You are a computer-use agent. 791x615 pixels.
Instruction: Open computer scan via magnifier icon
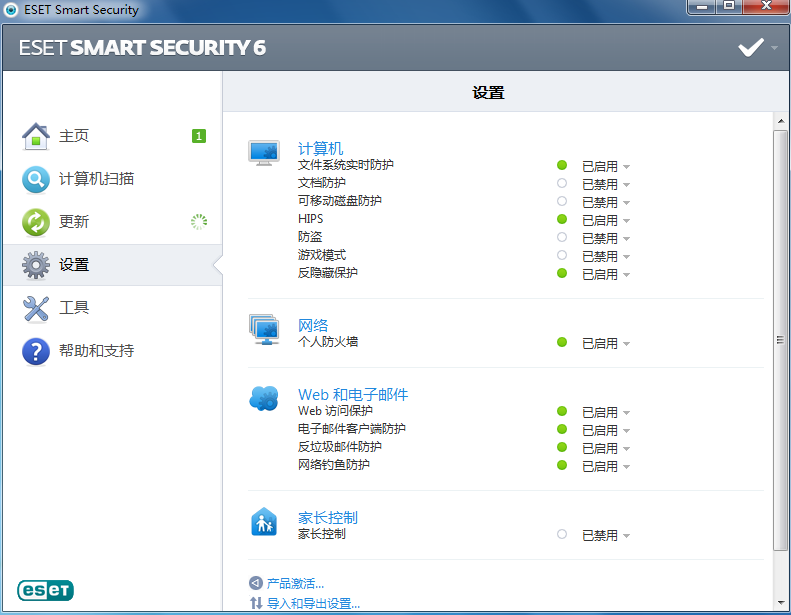click(x=36, y=180)
